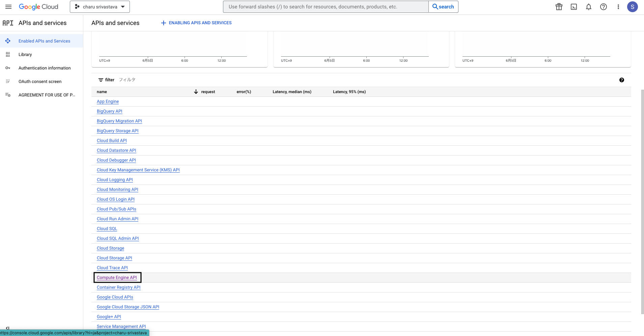Open the help question mark icon

click(604, 7)
